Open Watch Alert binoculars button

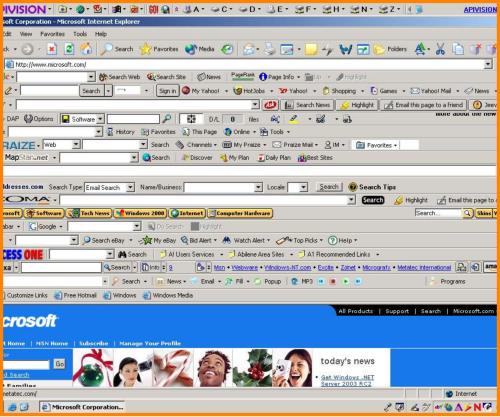click(x=243, y=240)
